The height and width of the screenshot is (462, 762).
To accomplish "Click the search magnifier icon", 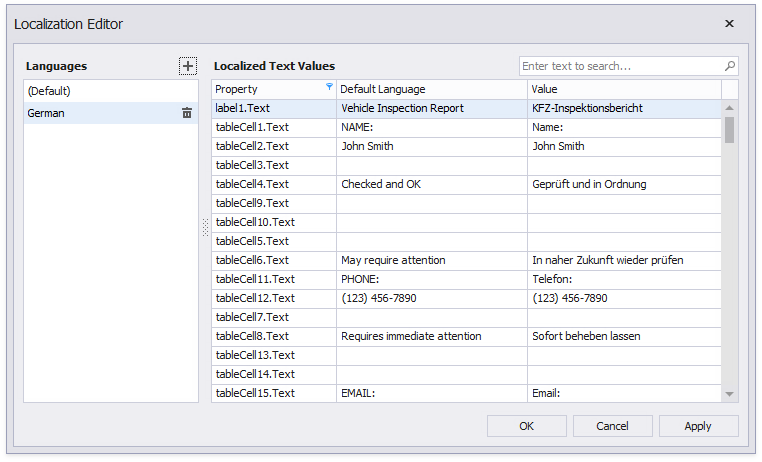I will click(729, 66).
